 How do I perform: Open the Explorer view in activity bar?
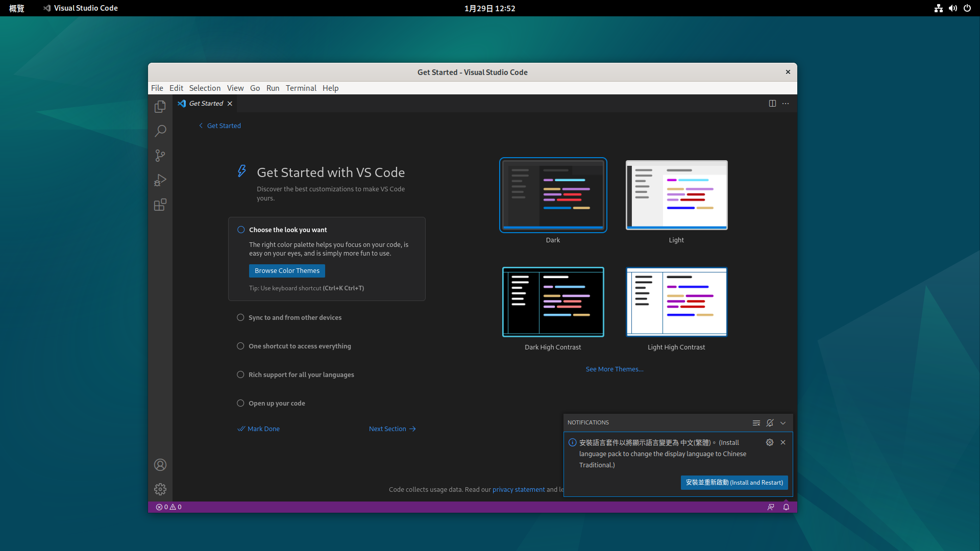tap(160, 106)
